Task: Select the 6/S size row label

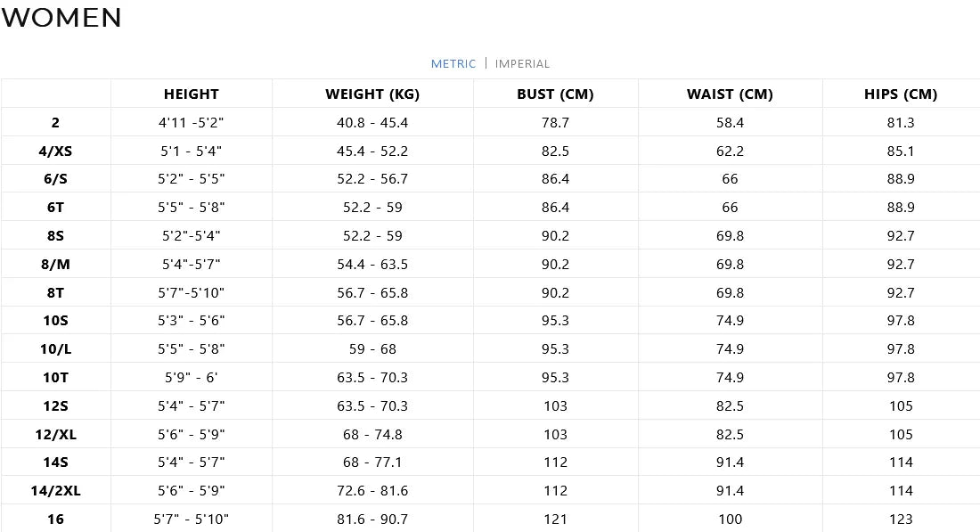Action: tap(55, 179)
